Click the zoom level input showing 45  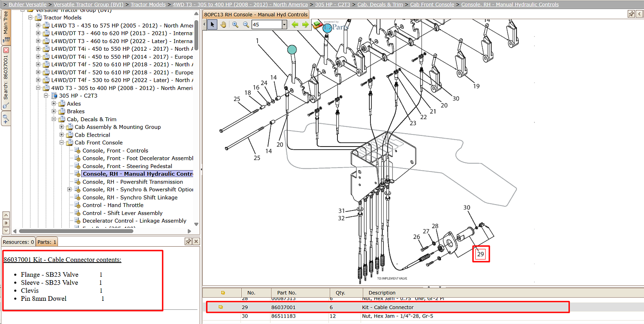(266, 25)
